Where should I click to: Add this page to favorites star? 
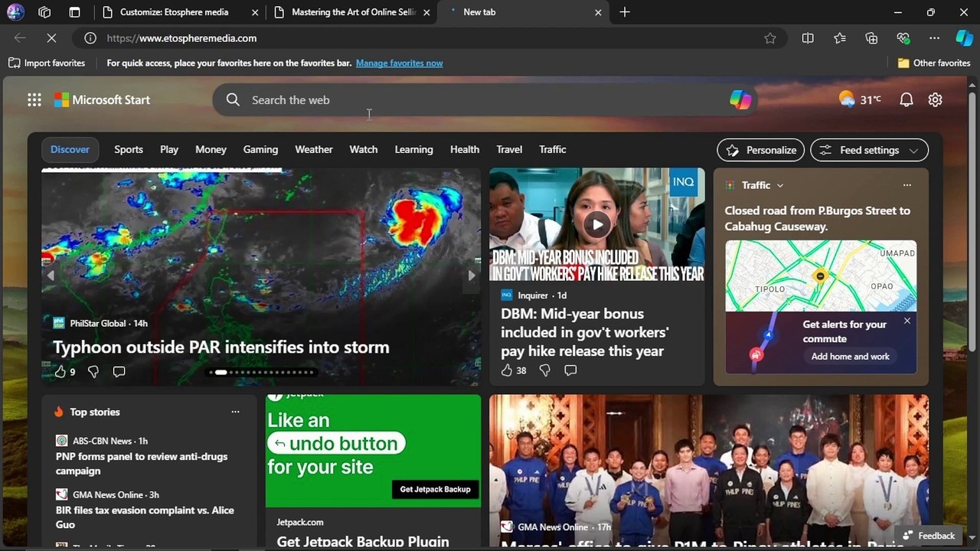pyautogui.click(x=770, y=38)
